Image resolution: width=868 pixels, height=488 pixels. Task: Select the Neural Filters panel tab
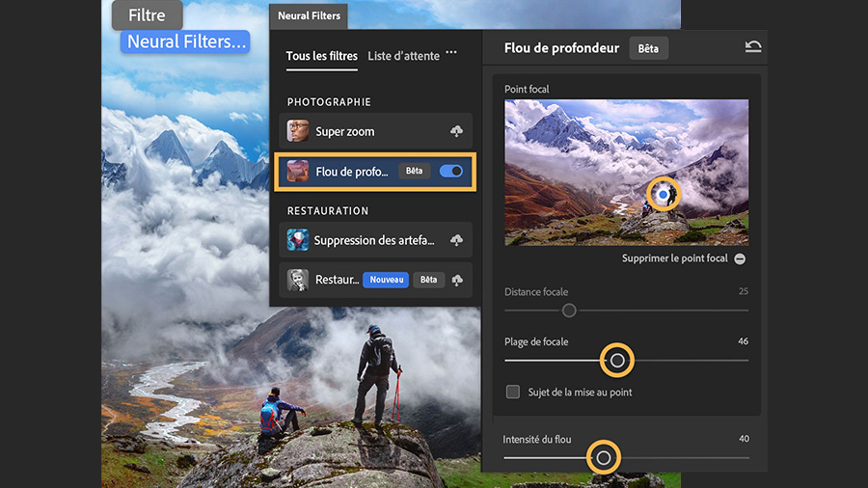pos(309,16)
